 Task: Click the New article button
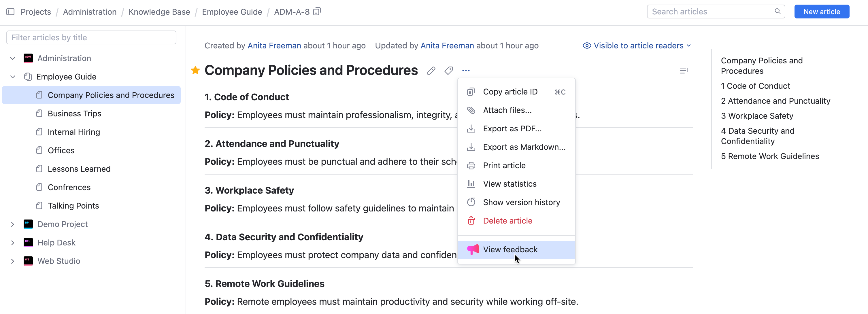(822, 12)
